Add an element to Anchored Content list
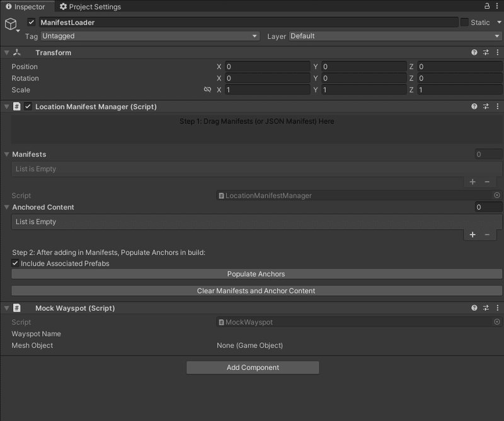This screenshot has height=421, width=504. [472, 235]
